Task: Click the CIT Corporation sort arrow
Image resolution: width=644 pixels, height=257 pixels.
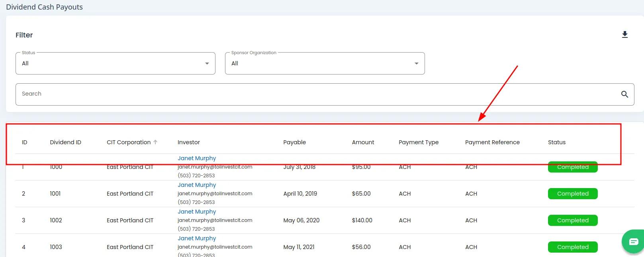Action: coord(155,142)
